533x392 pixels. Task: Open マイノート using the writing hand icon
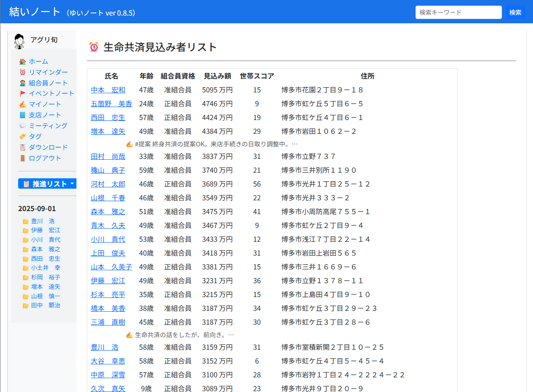pyautogui.click(x=23, y=104)
